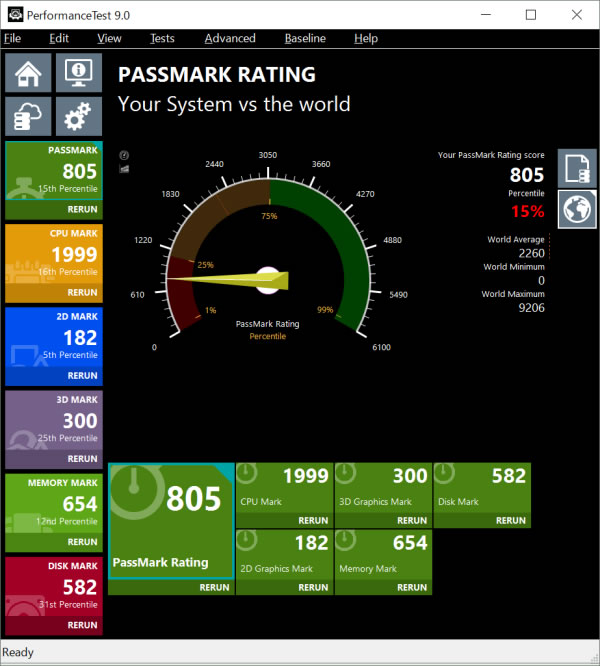The image size is (600, 666).
Task: Click the World Minimum value 0
Action: click(x=541, y=280)
